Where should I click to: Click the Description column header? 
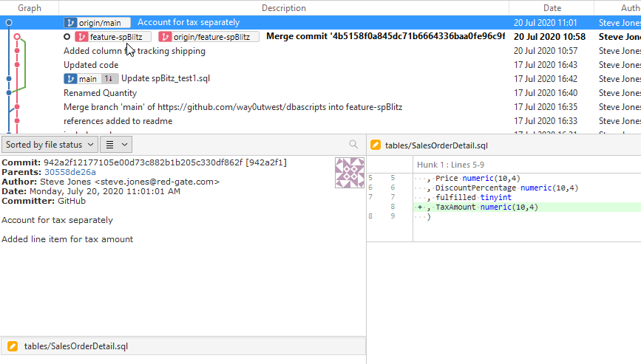[x=283, y=8]
